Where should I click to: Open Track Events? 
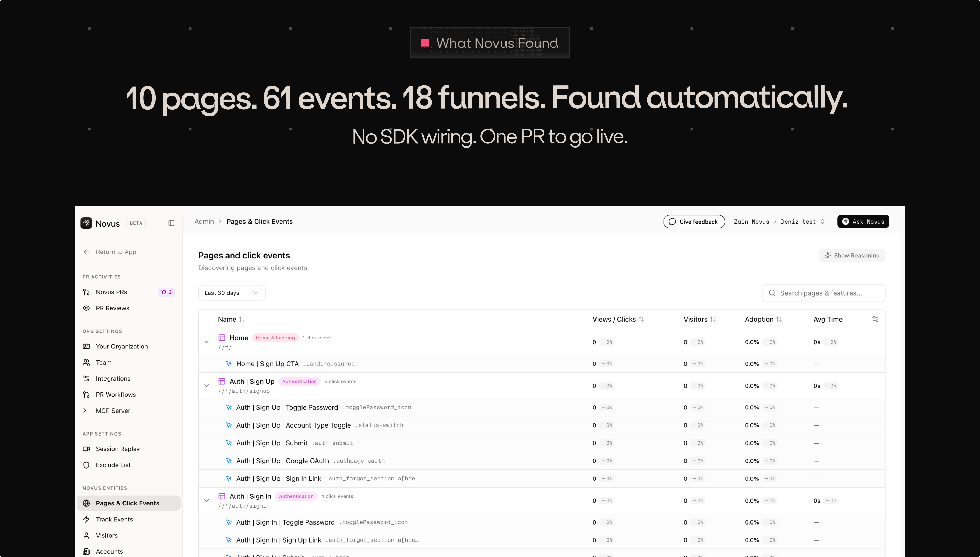[x=128, y=519]
